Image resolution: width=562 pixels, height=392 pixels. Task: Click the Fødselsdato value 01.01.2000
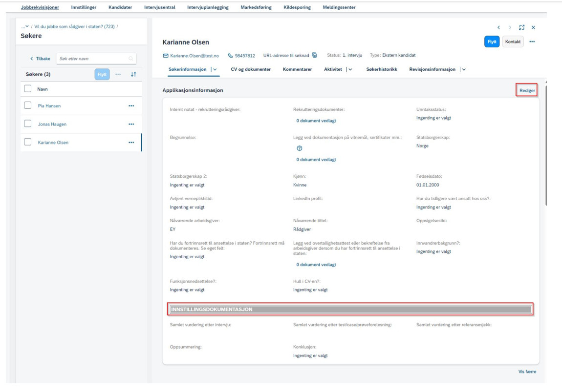point(428,185)
